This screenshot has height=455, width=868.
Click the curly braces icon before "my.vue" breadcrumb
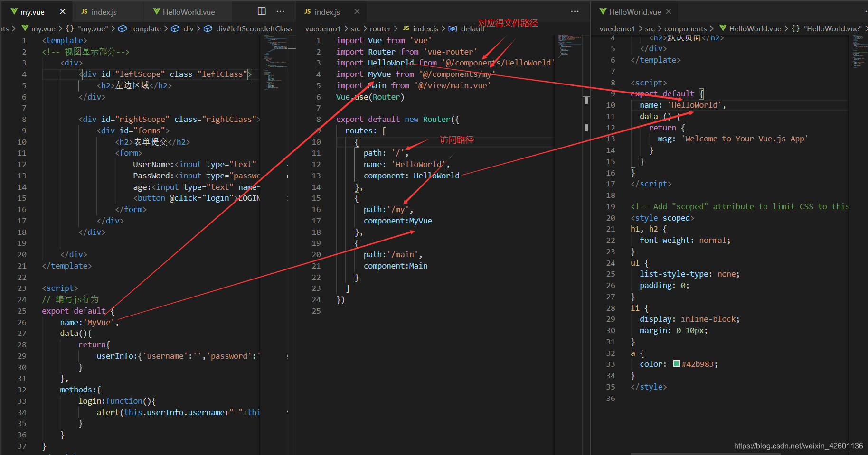click(70, 28)
